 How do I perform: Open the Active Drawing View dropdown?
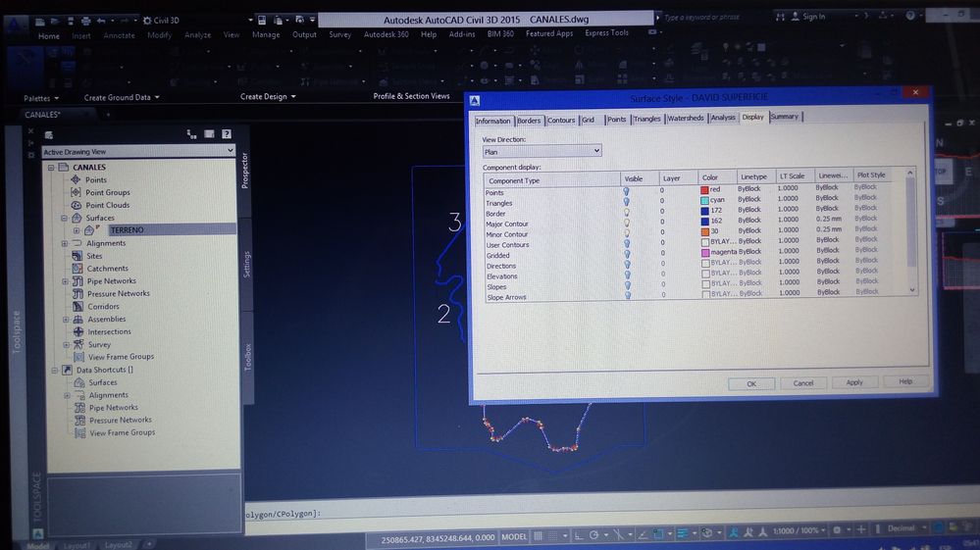[138, 151]
